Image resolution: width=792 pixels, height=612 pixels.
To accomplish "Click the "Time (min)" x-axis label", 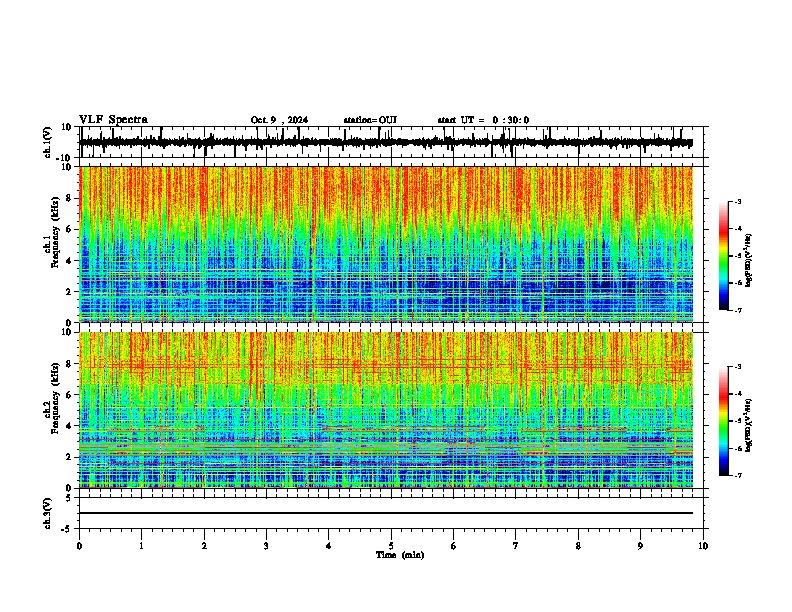I will (x=400, y=555).
